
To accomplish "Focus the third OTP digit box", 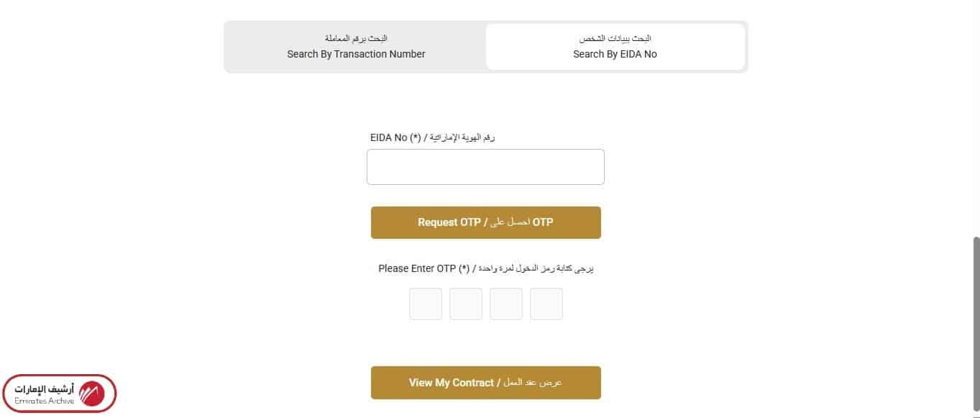I will tap(506, 304).
